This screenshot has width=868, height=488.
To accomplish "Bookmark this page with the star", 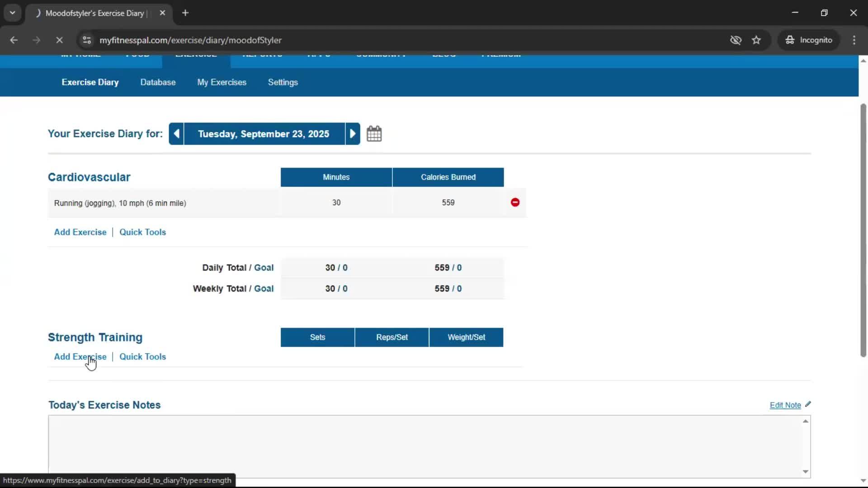I will click(x=756, y=40).
